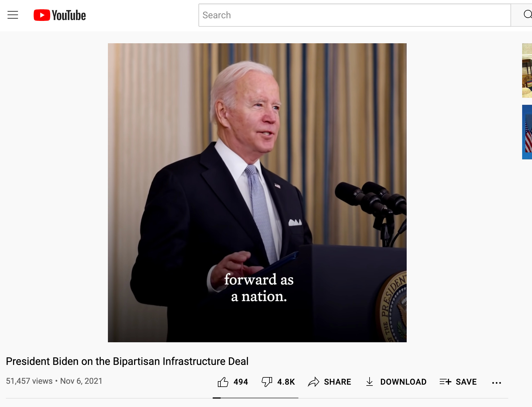Click the DOWNLOAD label
Screen dimensions: 532x407
403,382
